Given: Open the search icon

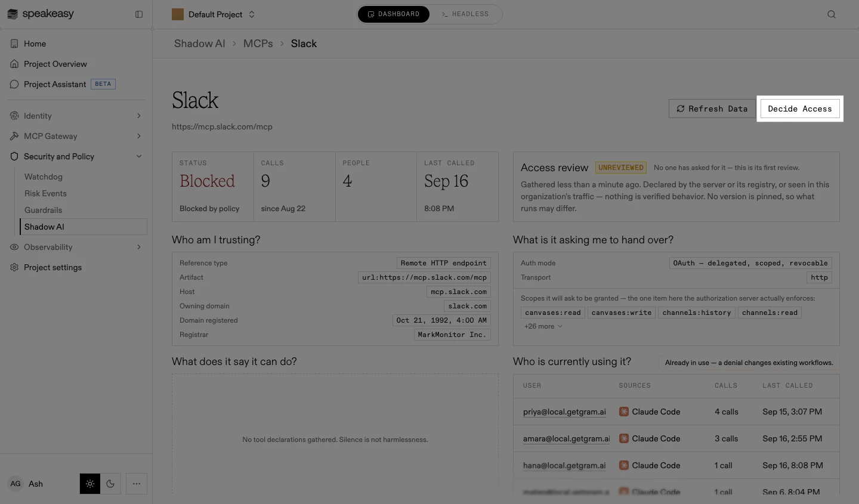Looking at the screenshot, I should tap(832, 14).
